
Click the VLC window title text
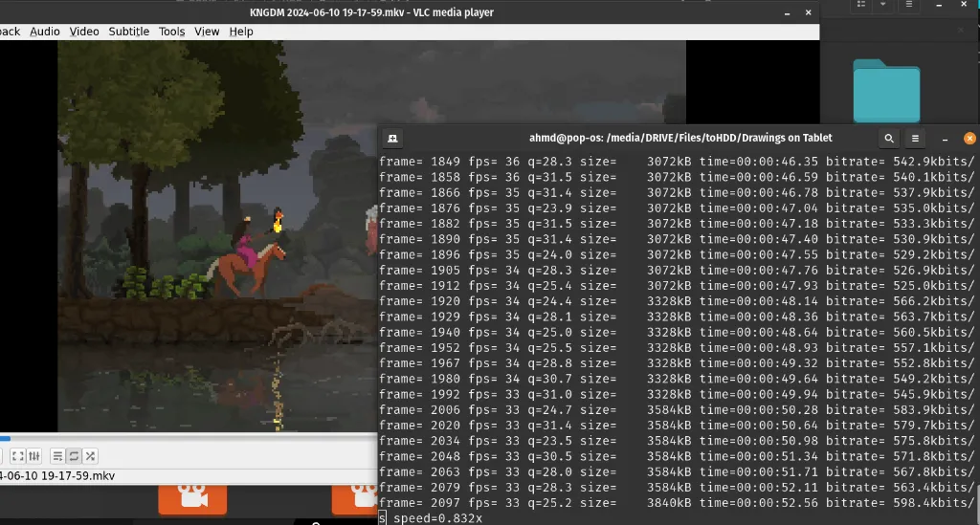[371, 12]
